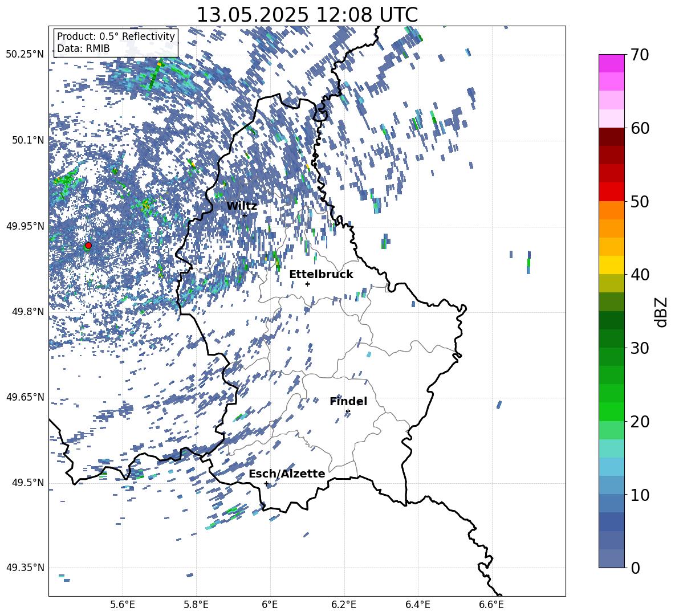Click the 6.6°E longitude label
The width and height of the screenshot is (675, 616).
pyautogui.click(x=491, y=605)
